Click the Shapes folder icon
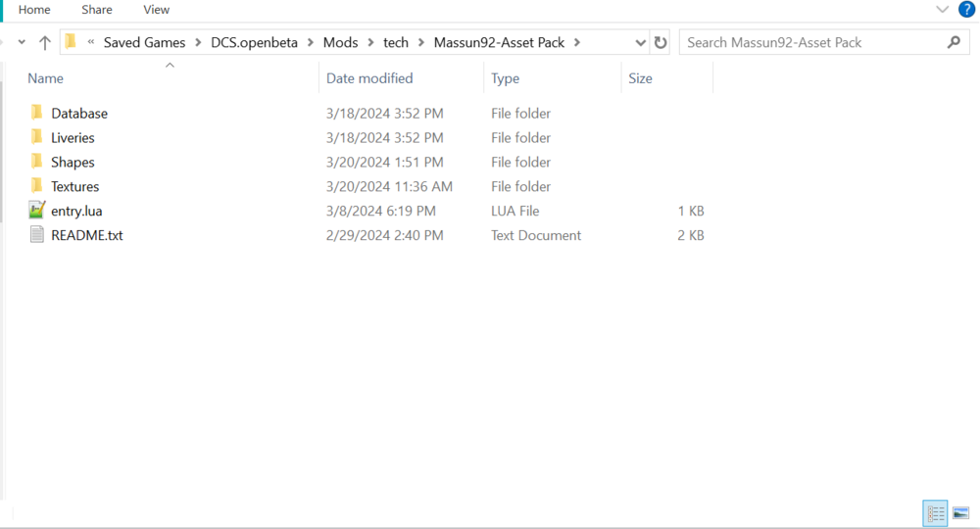 37,162
